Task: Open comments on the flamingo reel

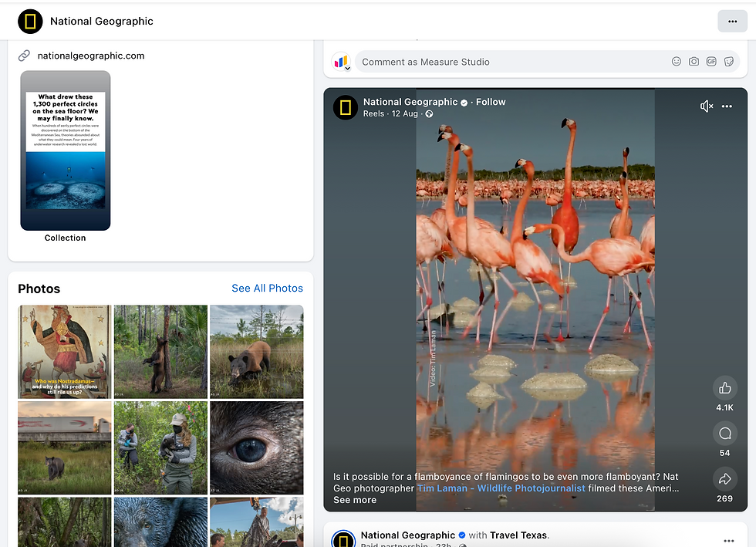Action: coord(724,434)
